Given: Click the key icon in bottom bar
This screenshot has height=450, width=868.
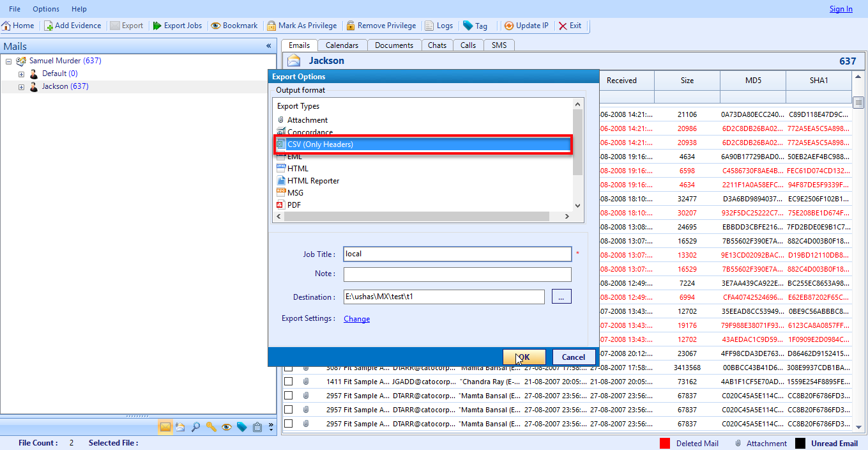Looking at the screenshot, I should point(211,427).
